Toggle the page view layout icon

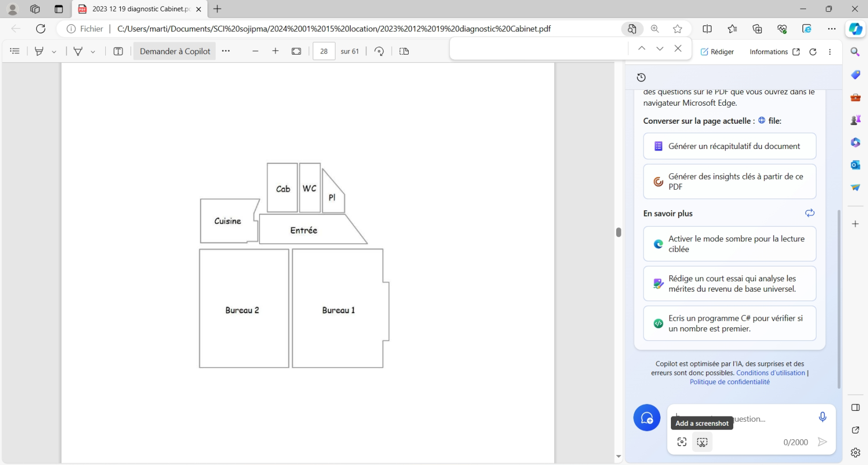(x=404, y=51)
